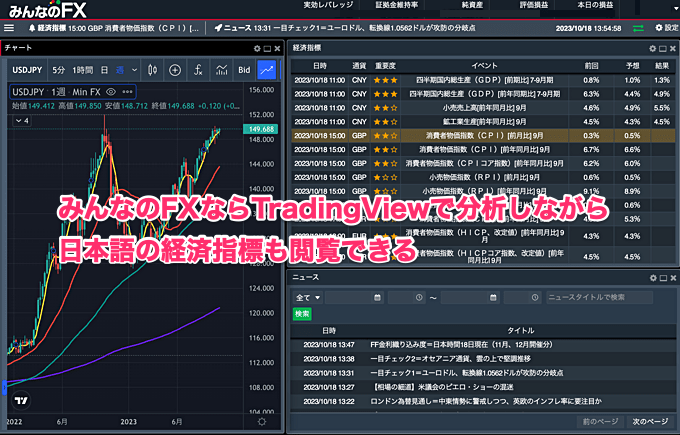Click the blue line-chart trend icon
680x435 pixels.
click(x=267, y=70)
